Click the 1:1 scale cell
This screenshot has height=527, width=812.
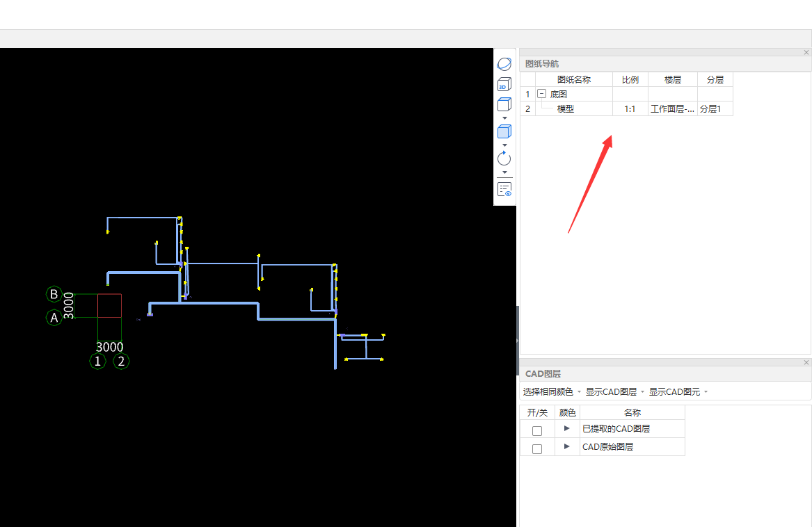pos(630,108)
